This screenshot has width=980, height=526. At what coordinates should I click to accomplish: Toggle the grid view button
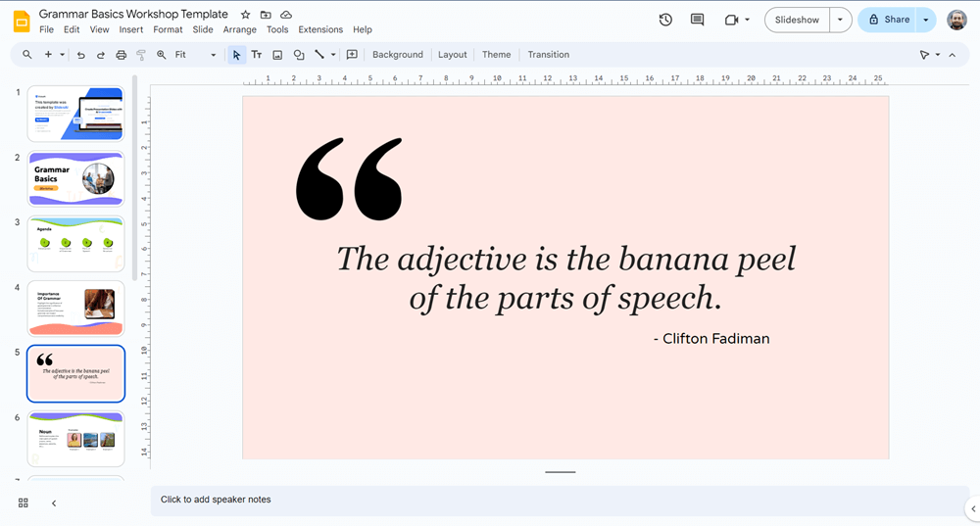24,502
